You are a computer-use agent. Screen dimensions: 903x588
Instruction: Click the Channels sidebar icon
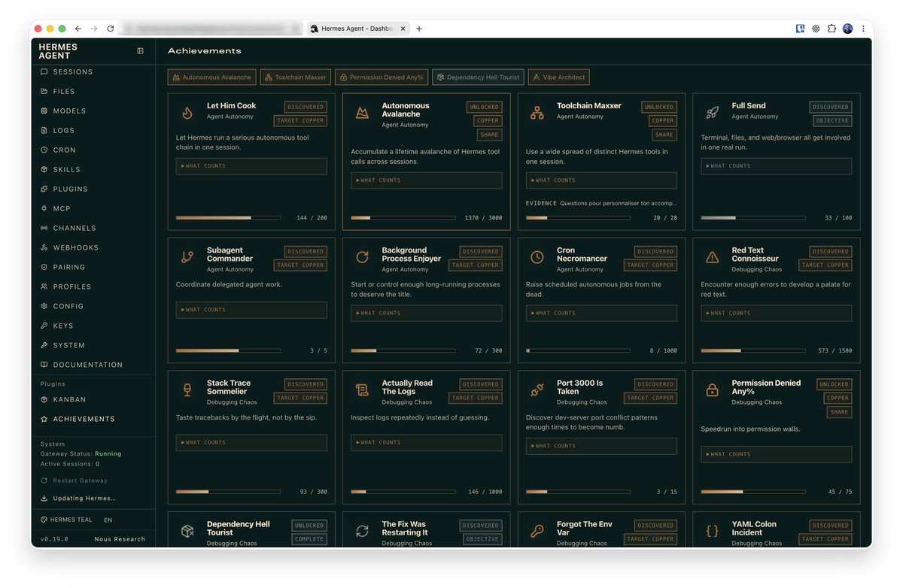(44, 229)
